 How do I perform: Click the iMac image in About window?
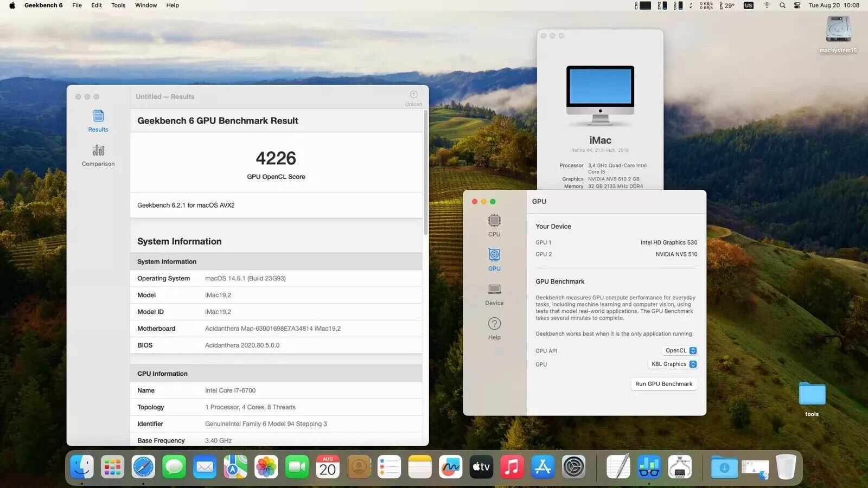coord(600,95)
